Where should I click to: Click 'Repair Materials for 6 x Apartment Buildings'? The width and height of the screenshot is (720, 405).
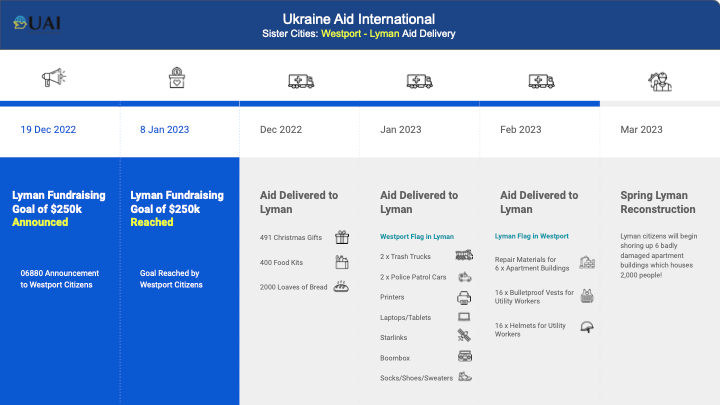[532, 264]
